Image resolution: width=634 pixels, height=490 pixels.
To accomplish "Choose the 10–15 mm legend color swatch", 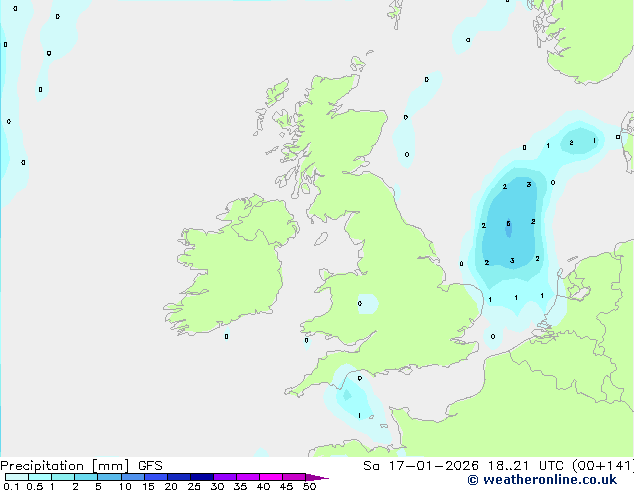I will point(132,477).
